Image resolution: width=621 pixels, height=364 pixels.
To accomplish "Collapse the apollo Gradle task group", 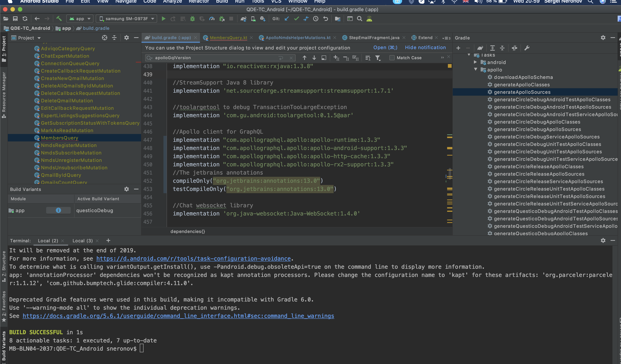I will [475, 70].
